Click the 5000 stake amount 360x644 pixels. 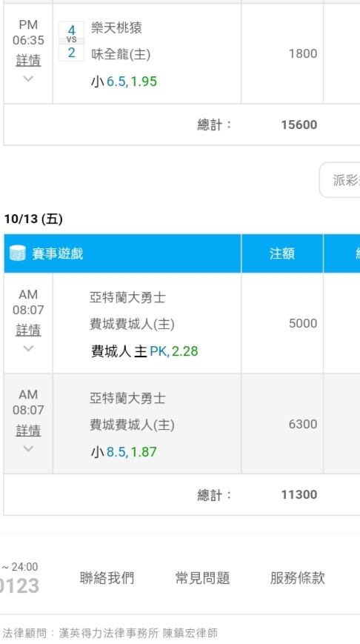click(303, 323)
